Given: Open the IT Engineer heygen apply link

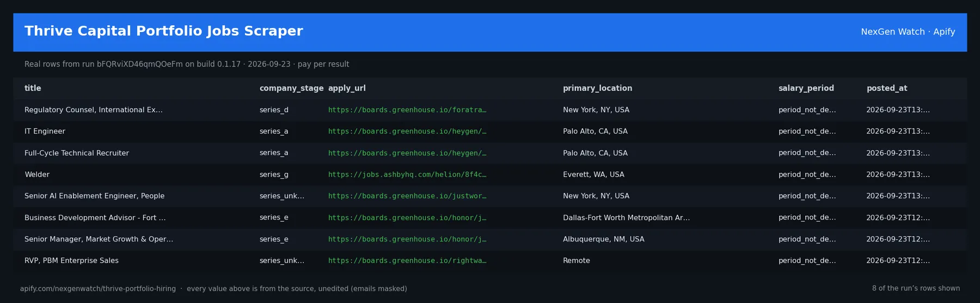Looking at the screenshot, I should pyautogui.click(x=407, y=131).
